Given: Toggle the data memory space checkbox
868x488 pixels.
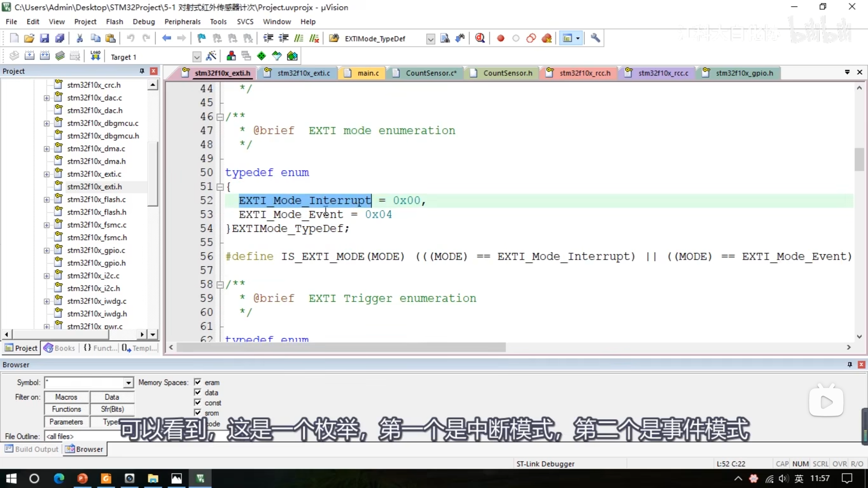Looking at the screenshot, I should 198,392.
